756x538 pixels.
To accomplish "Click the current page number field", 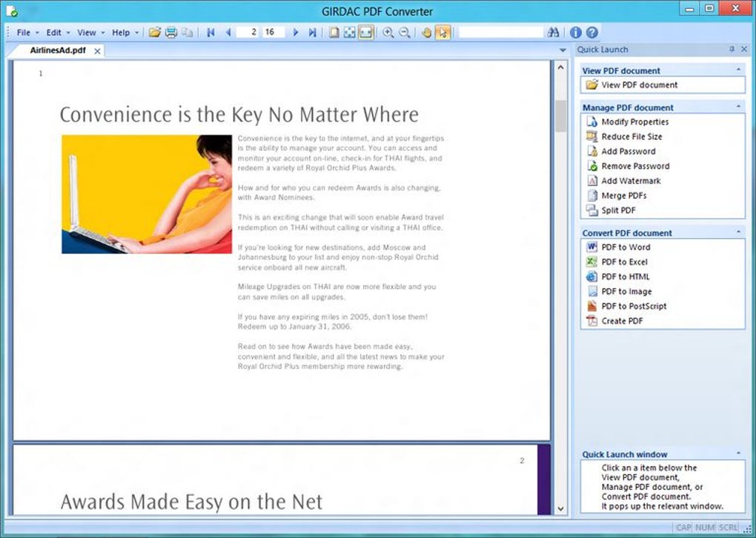I will tap(249, 33).
